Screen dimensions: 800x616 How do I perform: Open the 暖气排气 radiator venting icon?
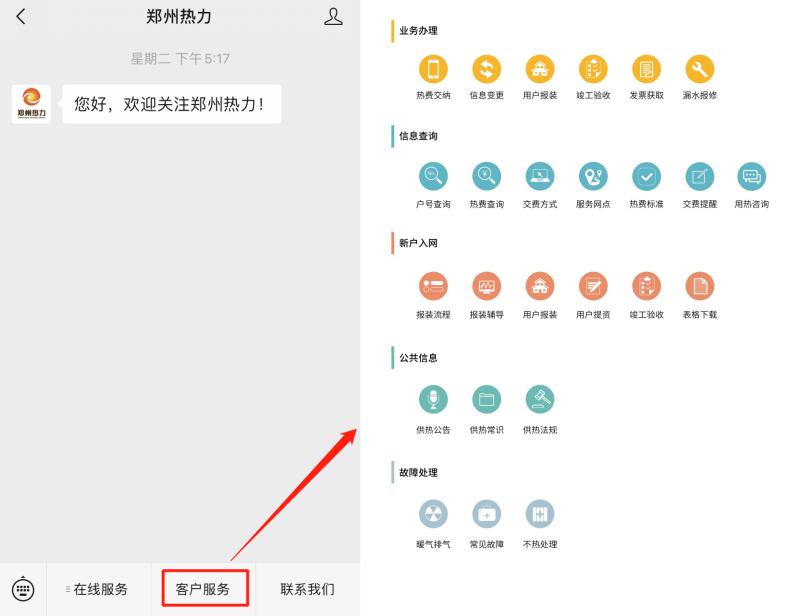point(433,516)
